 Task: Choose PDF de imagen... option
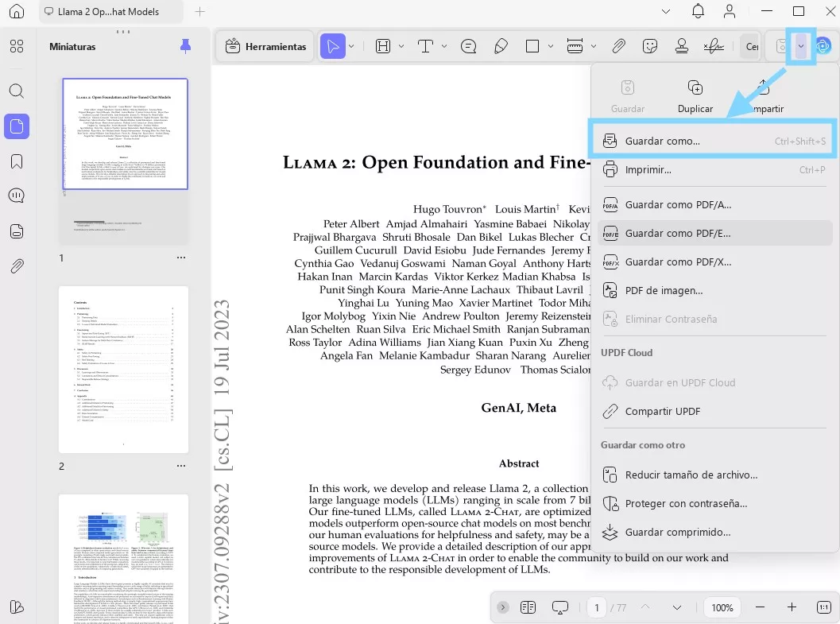click(x=714, y=290)
